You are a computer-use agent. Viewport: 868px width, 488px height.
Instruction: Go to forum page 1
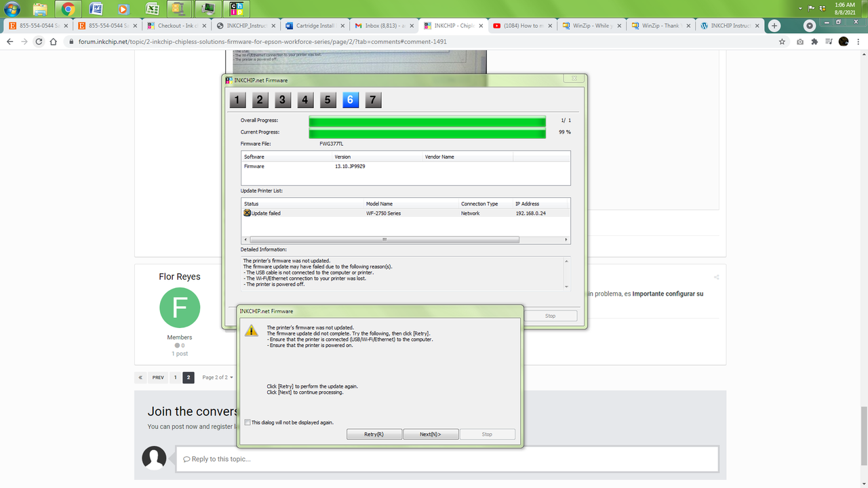(175, 378)
